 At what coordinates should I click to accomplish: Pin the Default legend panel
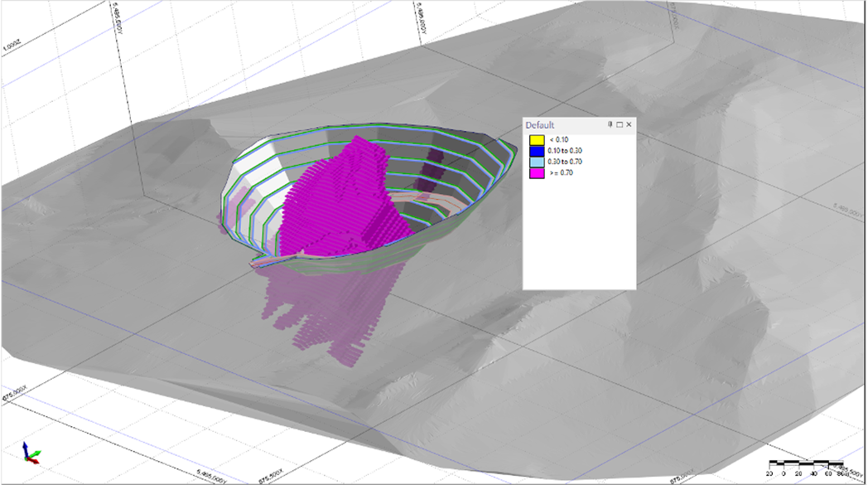[x=610, y=124]
